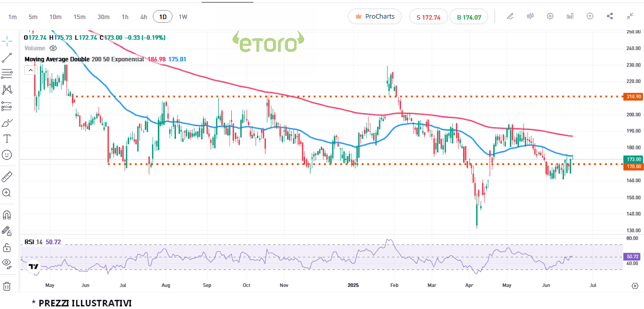The image size is (644, 309).
Task: Choose the Text annotation tool
Action: [7, 138]
